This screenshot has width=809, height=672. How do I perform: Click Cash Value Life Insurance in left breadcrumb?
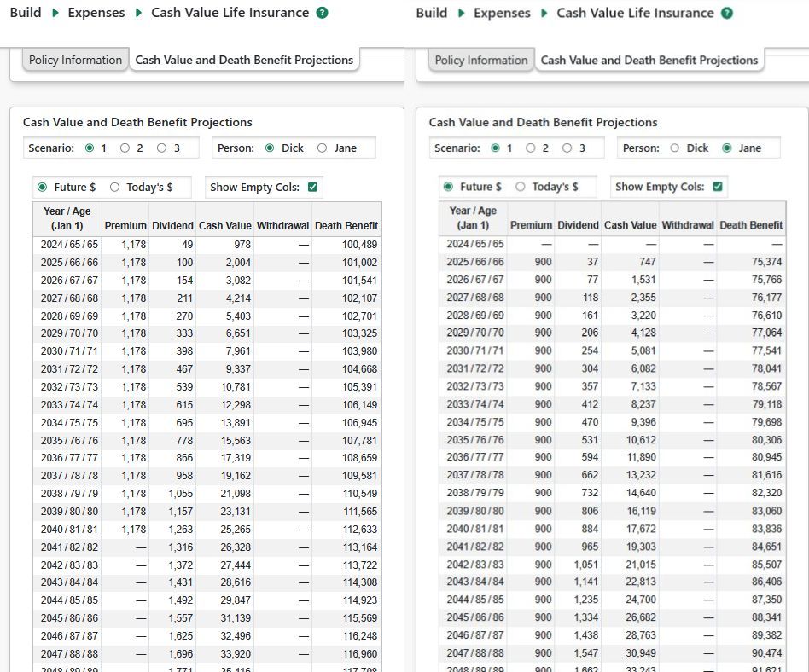tap(230, 13)
